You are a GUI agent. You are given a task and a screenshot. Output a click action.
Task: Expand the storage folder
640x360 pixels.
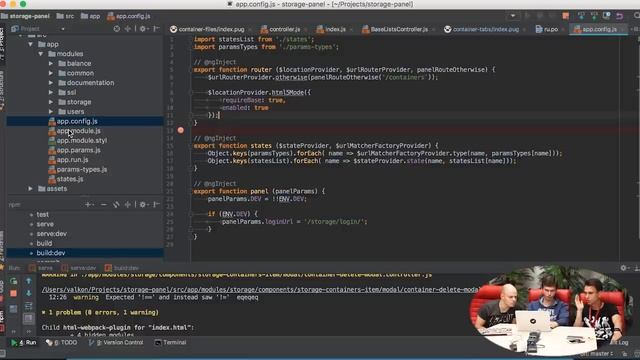tap(51, 102)
